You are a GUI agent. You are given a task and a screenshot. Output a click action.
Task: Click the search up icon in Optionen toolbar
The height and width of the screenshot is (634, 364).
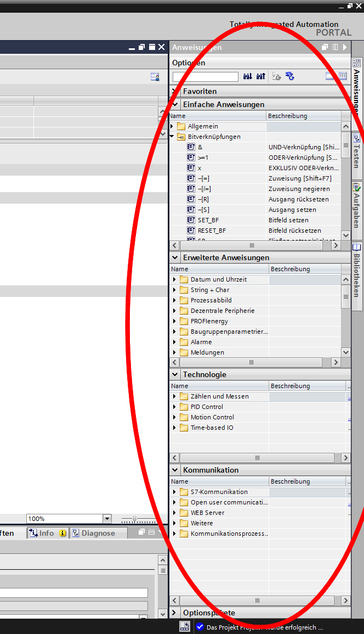tap(260, 76)
